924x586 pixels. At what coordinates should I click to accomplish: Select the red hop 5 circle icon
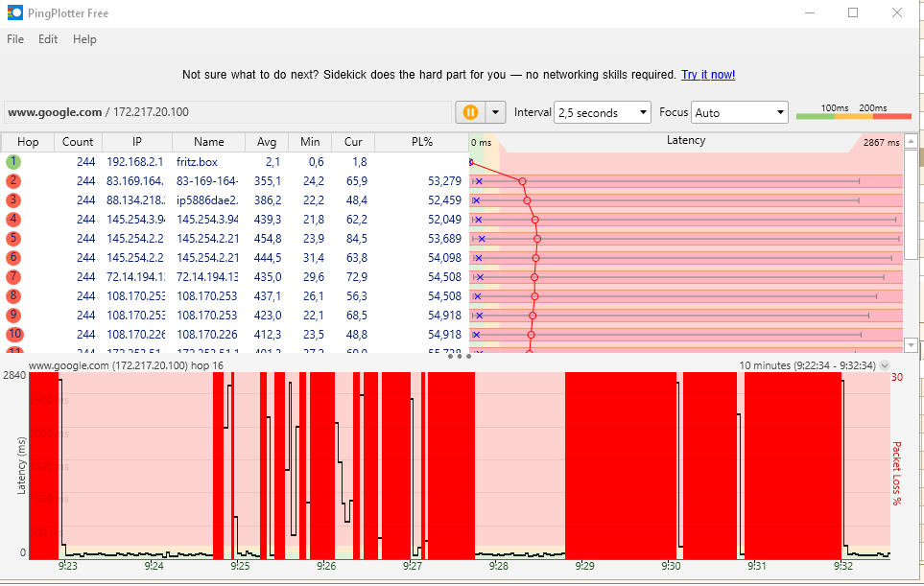point(13,239)
